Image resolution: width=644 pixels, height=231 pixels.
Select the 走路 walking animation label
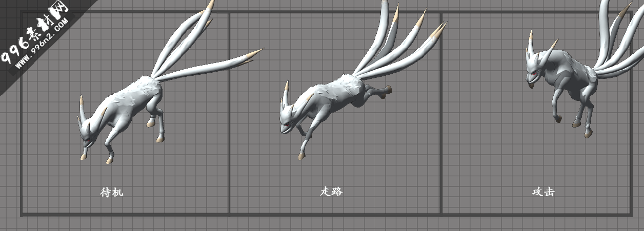331,192
